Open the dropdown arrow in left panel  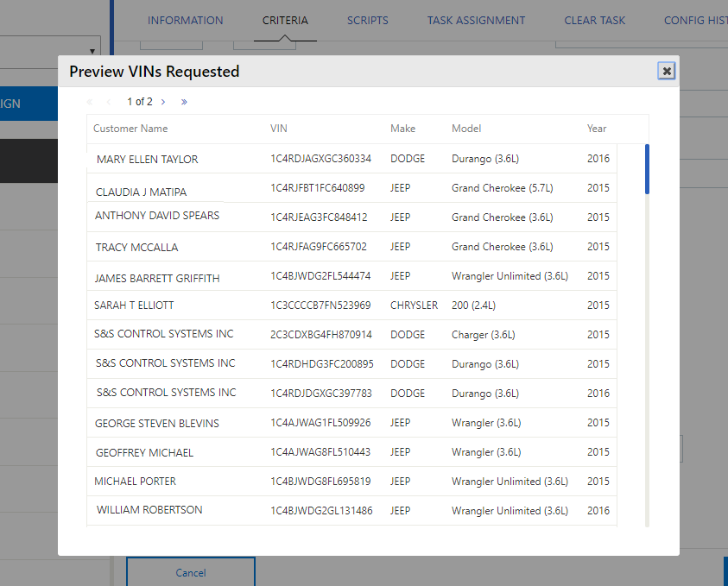[x=92, y=51]
